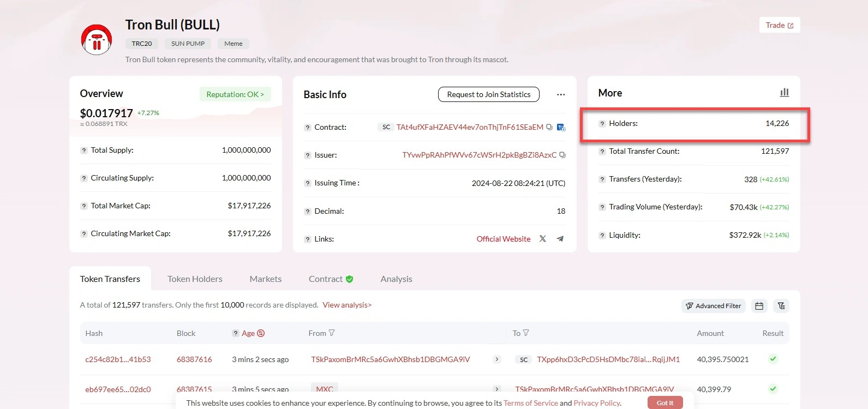Click the help icon beside Total Transfer Count

(x=602, y=152)
